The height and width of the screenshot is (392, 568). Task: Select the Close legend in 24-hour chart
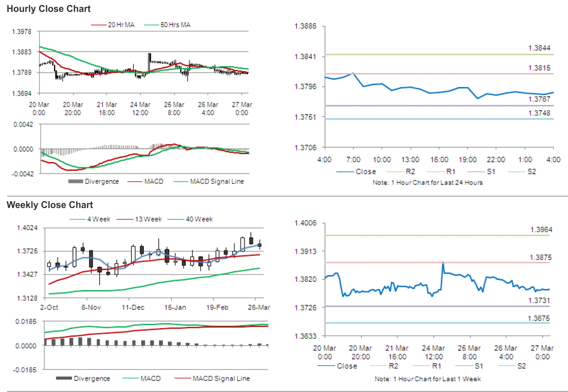[356, 172]
